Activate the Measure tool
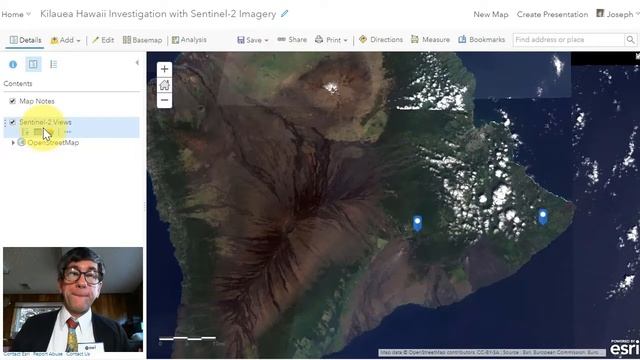Image resolution: width=640 pixels, height=360 pixels. tap(430, 40)
